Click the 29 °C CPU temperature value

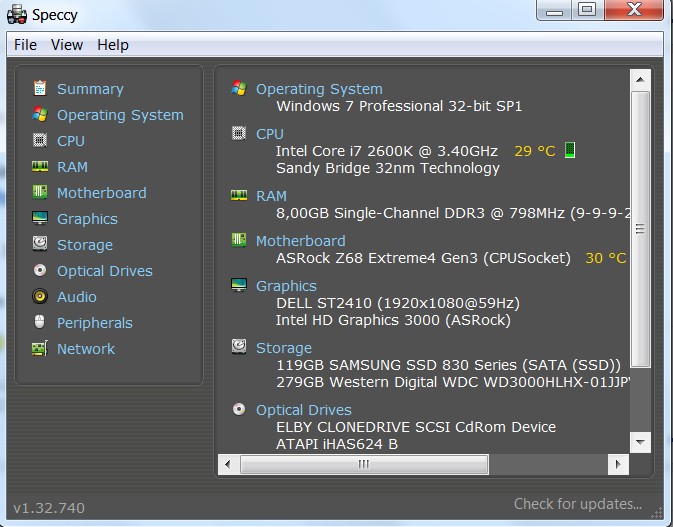tap(535, 151)
